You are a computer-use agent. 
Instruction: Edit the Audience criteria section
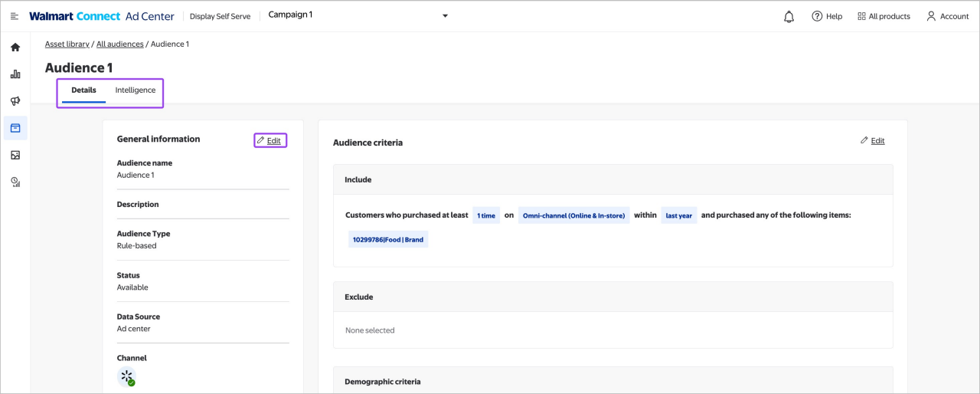[873, 140]
